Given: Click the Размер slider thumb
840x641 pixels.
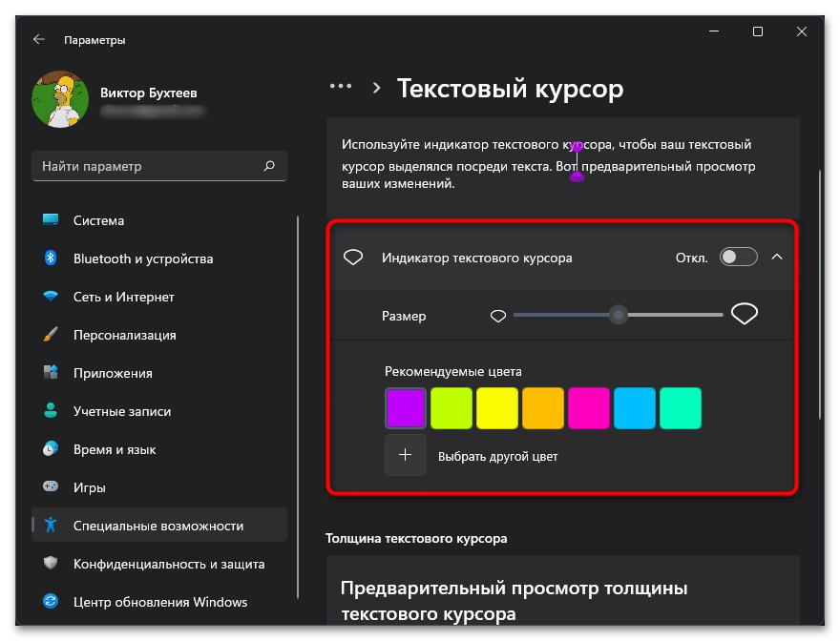Looking at the screenshot, I should coord(619,315).
